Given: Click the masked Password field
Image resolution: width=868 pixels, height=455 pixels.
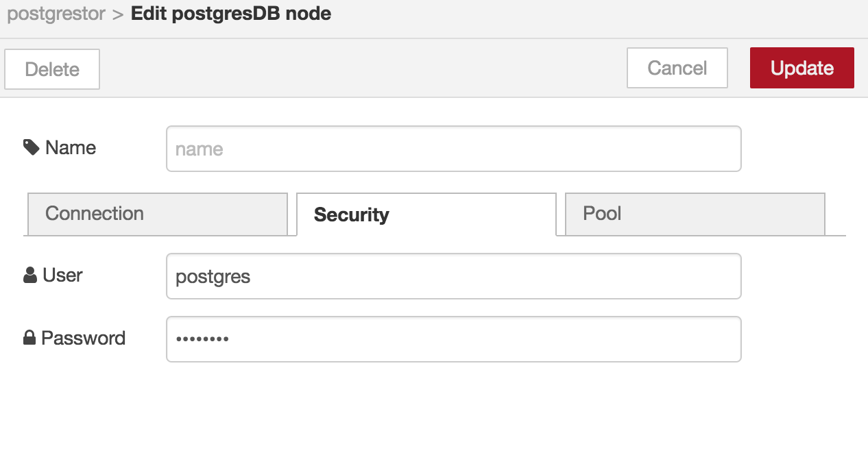Looking at the screenshot, I should pos(453,339).
